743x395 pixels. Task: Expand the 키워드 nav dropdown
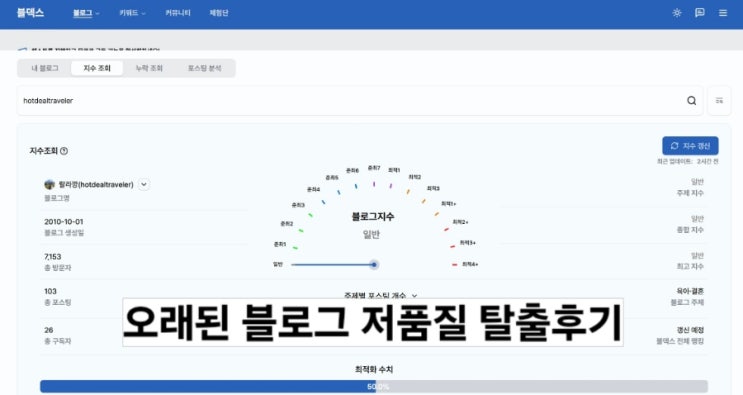click(132, 13)
